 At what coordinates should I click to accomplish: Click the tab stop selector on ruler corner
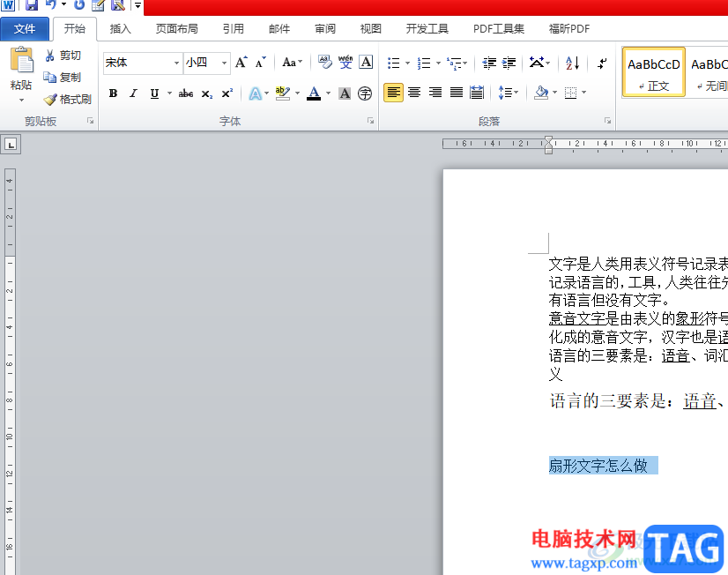tap(11, 145)
